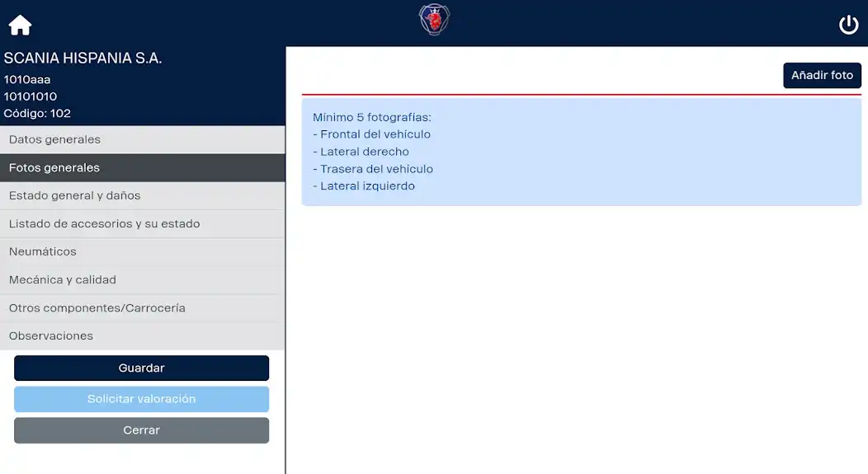Open Listado de accesorios y su estado

(142, 224)
